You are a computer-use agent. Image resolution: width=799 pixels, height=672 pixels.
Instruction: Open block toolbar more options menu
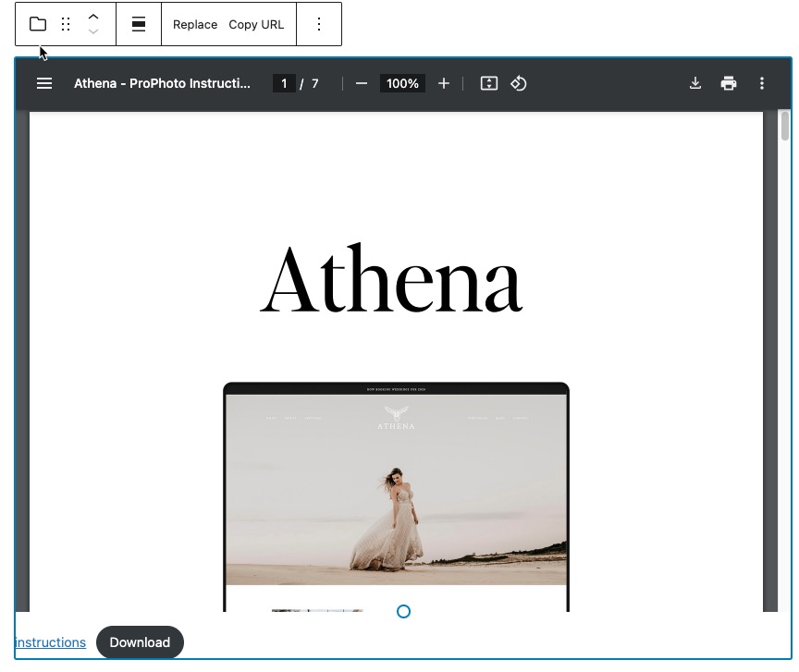click(x=319, y=24)
